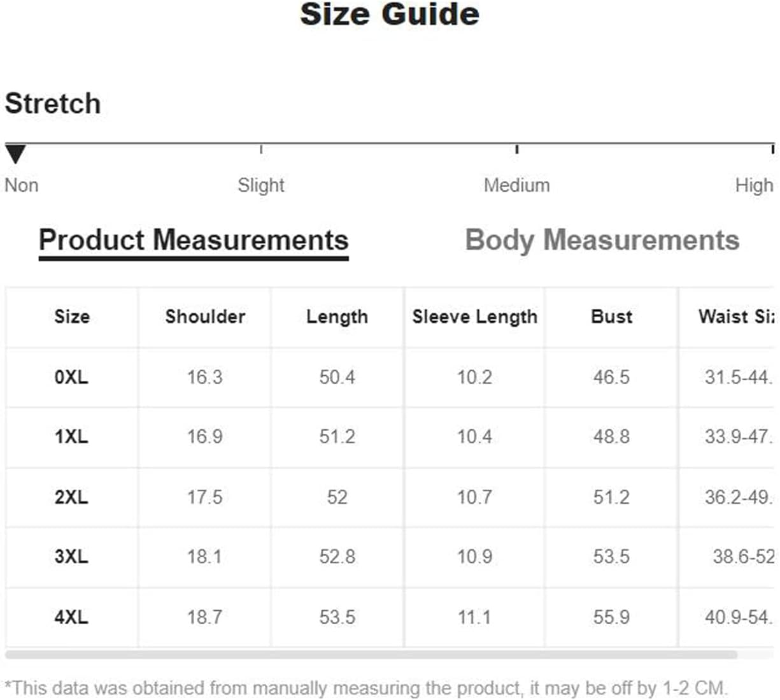
Task: Select the Medium stretch label
Action: pos(516,185)
